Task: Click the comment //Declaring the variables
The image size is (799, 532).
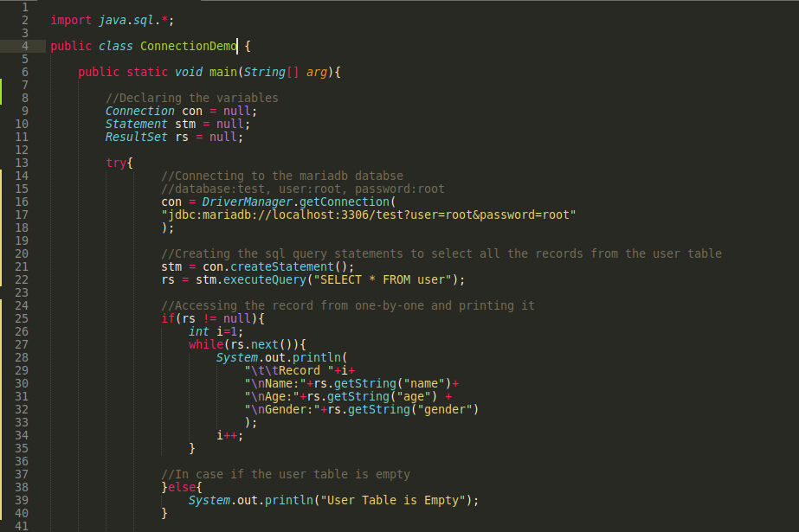Action: (x=191, y=98)
